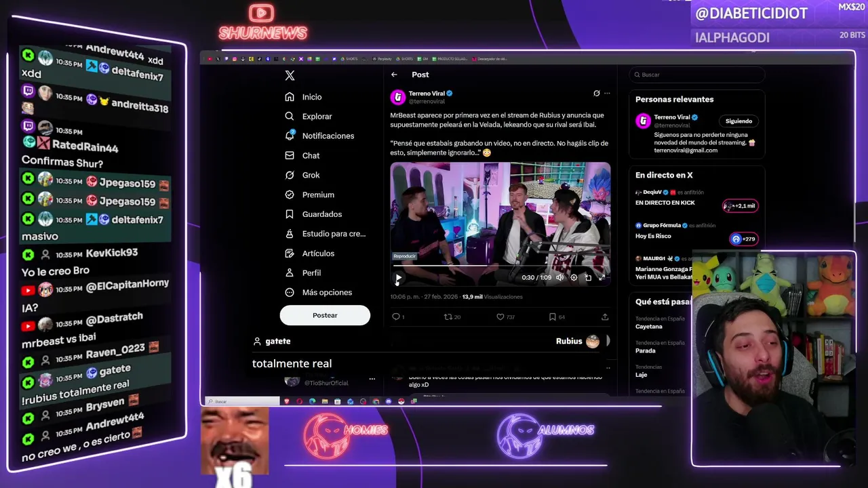Click the Premium verified badge icon
This screenshot has height=488, width=868.
coord(290,195)
